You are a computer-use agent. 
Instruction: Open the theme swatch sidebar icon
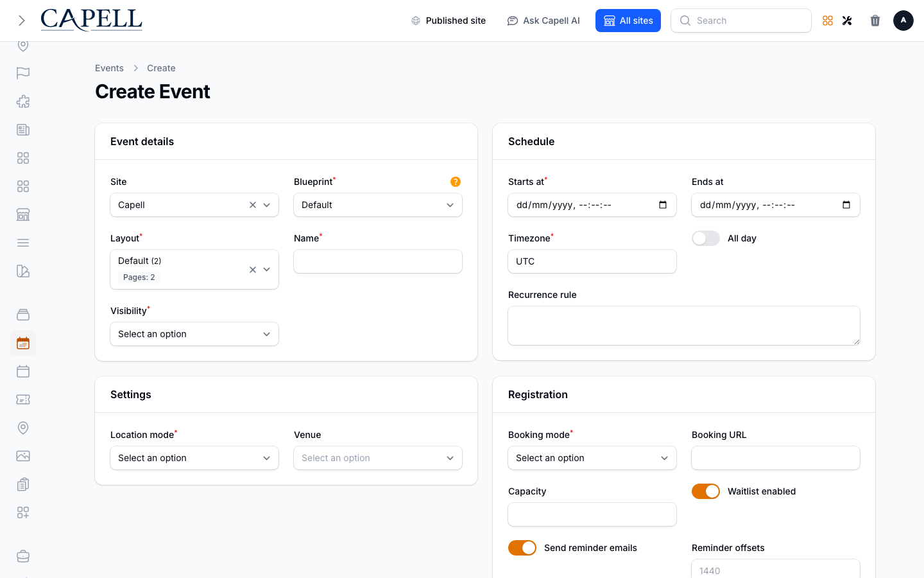23,271
